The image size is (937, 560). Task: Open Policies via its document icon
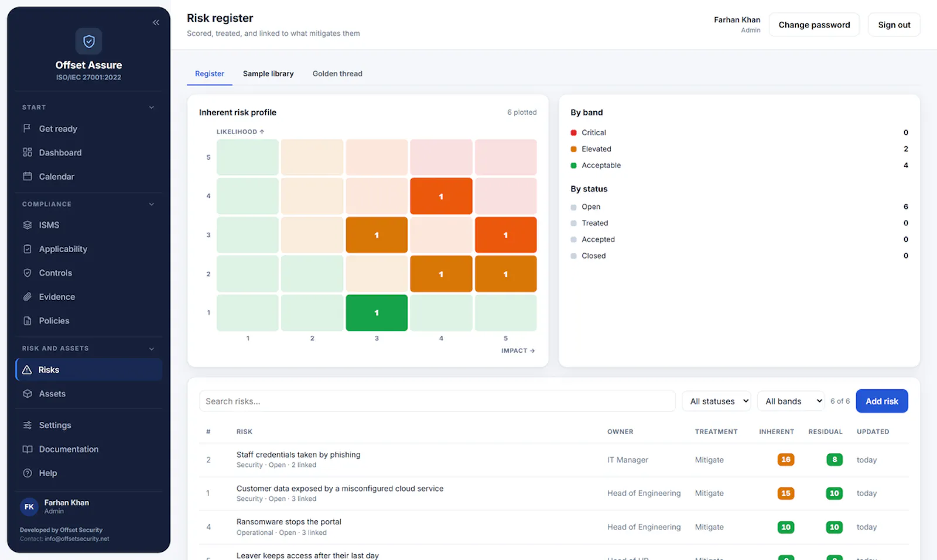click(27, 321)
